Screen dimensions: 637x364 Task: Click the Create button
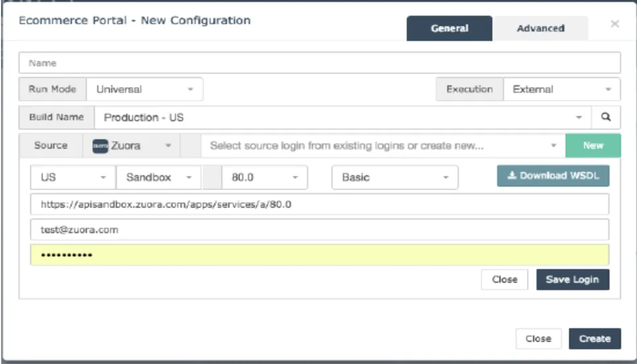595,339
